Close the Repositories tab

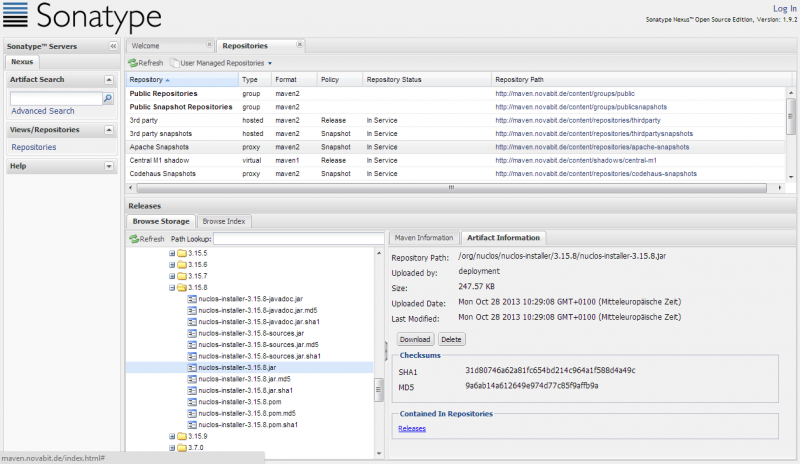(299, 45)
